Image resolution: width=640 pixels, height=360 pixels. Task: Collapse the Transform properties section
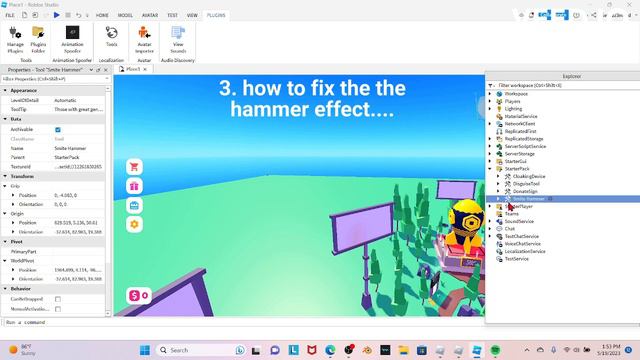tap(5, 176)
